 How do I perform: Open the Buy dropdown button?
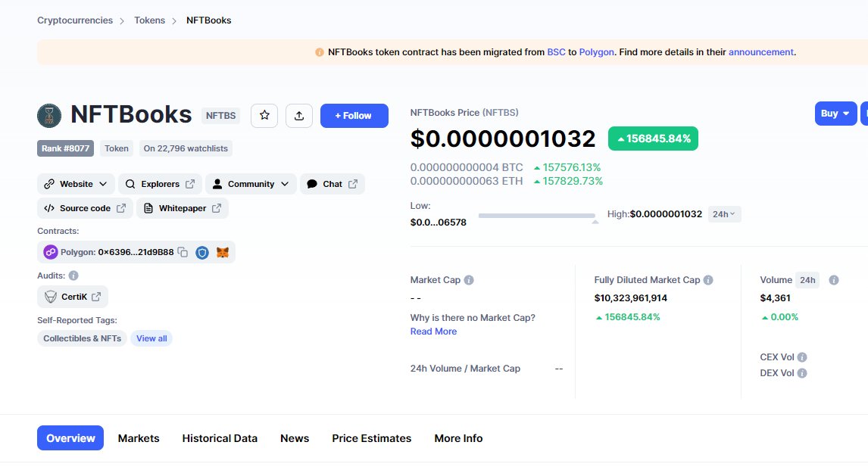tap(835, 114)
